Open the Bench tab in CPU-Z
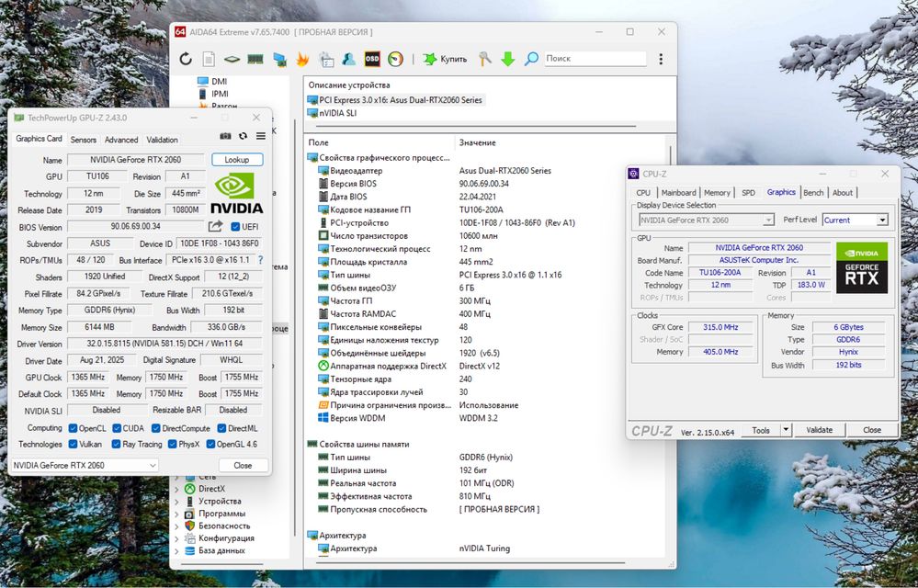Viewport: 918px width, 588px height. [813, 193]
